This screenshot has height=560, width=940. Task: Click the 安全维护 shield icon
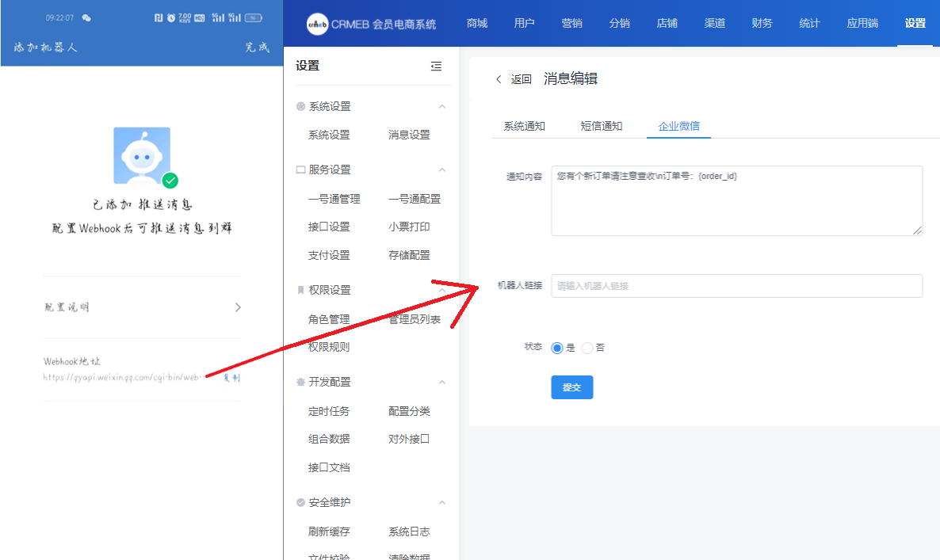coord(300,502)
